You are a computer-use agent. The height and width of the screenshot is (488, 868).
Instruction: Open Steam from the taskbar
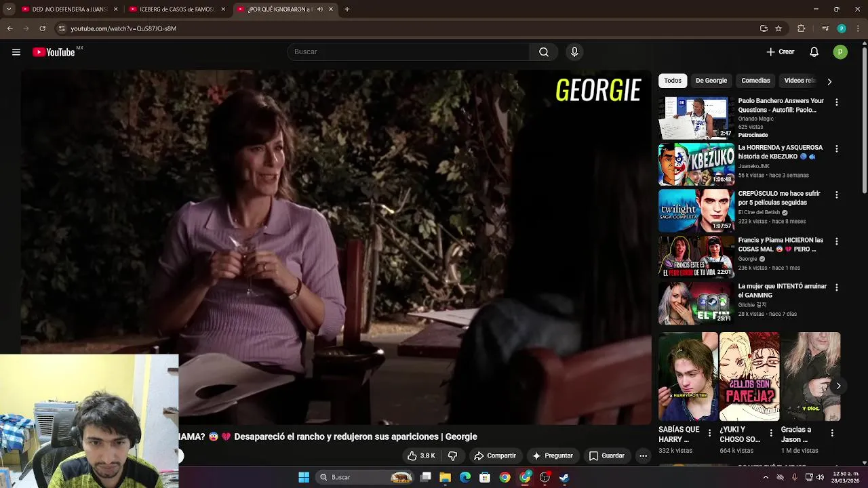(x=564, y=477)
